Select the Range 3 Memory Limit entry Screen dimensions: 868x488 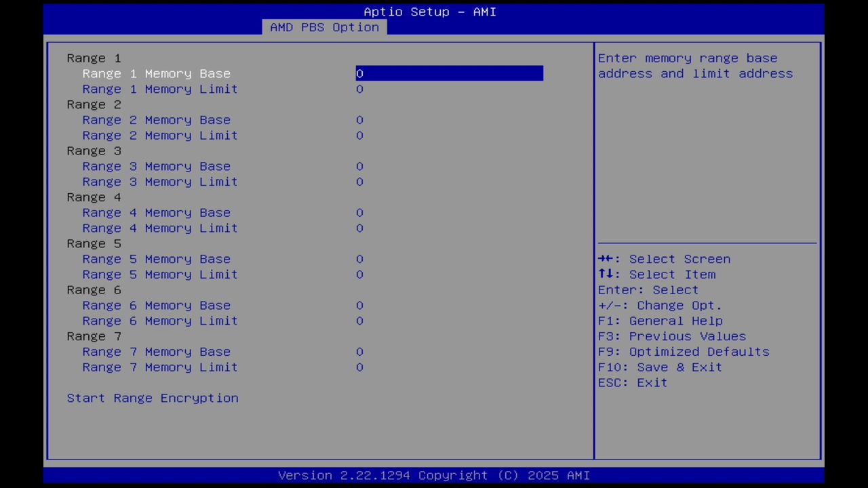pos(159,182)
